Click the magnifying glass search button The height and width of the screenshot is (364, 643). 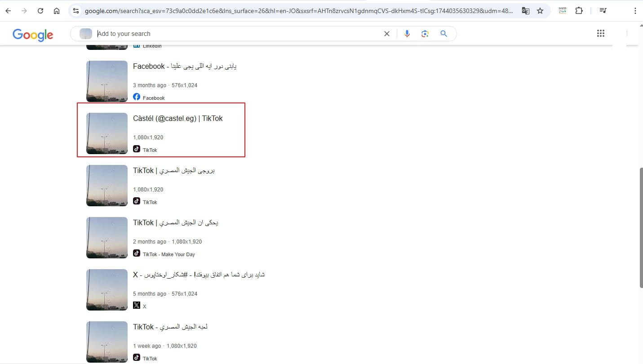tap(443, 34)
